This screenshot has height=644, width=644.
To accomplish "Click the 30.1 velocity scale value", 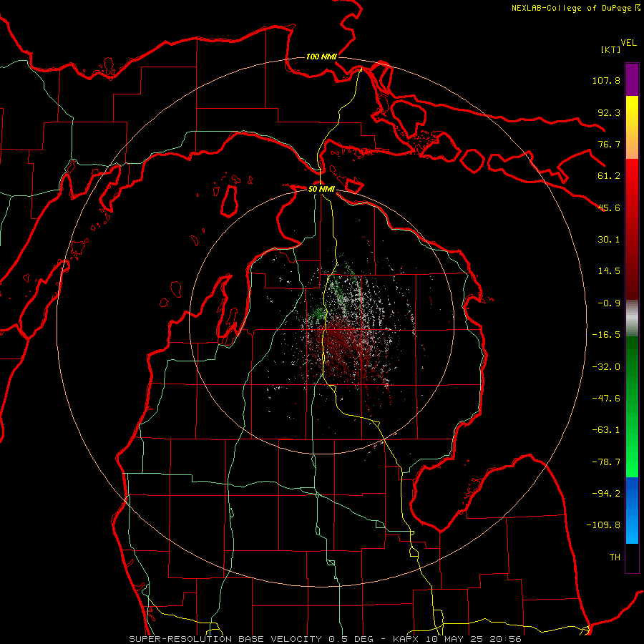I will tap(609, 240).
